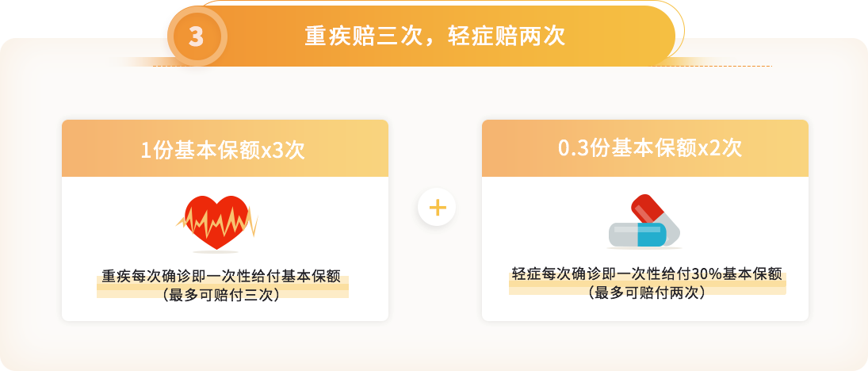The height and width of the screenshot is (371, 868).
Task: Click the 轻症每次确诊即一次性给付30%基本保额 text
Action: tap(647, 273)
